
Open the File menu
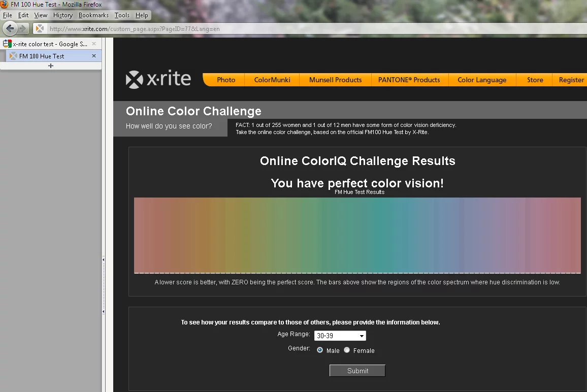tap(8, 15)
